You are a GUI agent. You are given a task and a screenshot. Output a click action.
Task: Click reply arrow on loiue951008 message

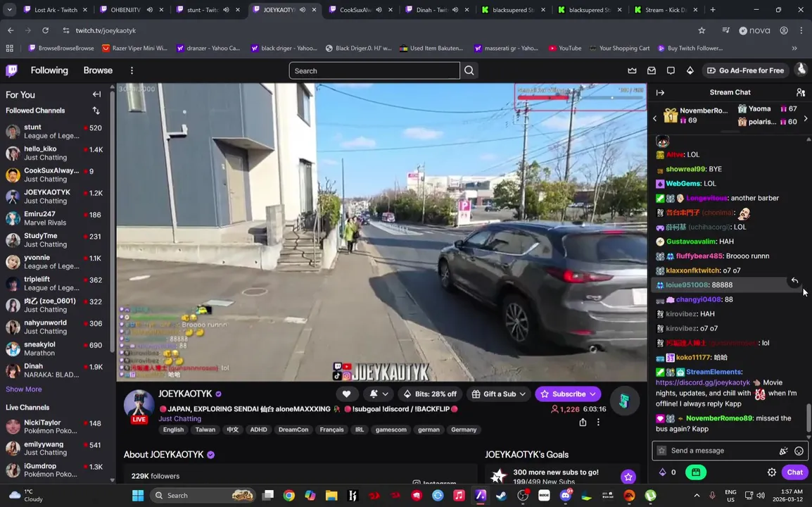[794, 280]
